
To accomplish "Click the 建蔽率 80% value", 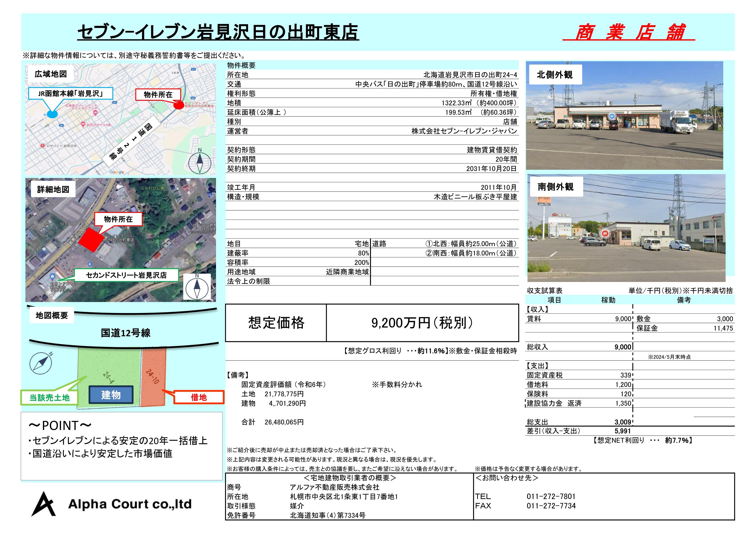I will [363, 253].
